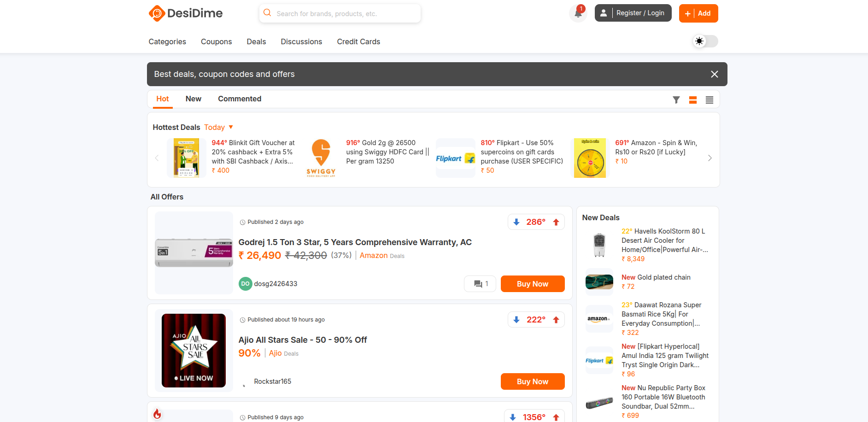Upvote the Godrej AC deal

click(556, 222)
